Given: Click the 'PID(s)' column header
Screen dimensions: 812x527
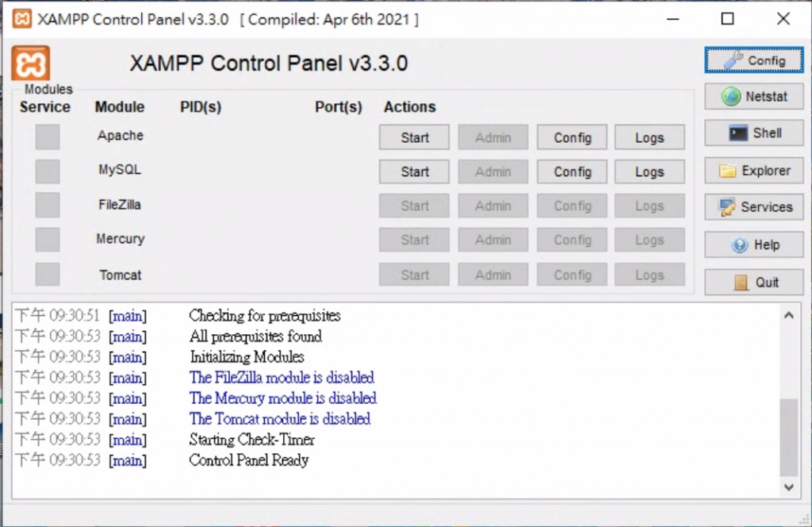Looking at the screenshot, I should pos(201,106).
